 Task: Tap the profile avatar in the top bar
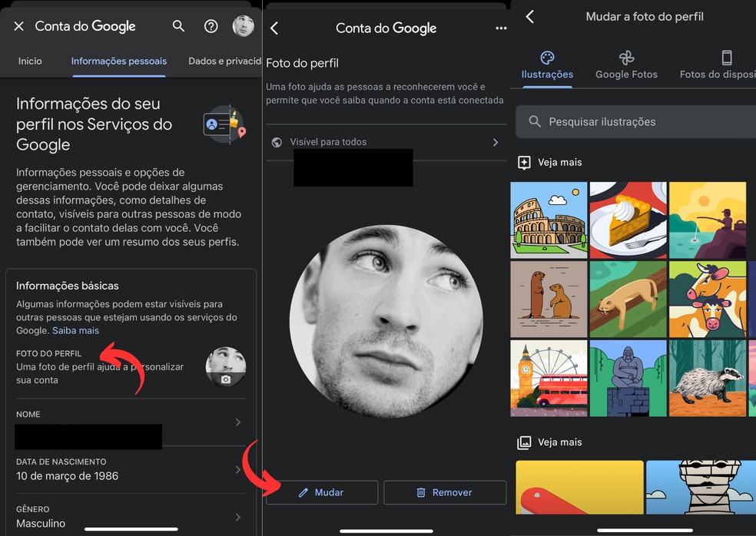pos(243,25)
